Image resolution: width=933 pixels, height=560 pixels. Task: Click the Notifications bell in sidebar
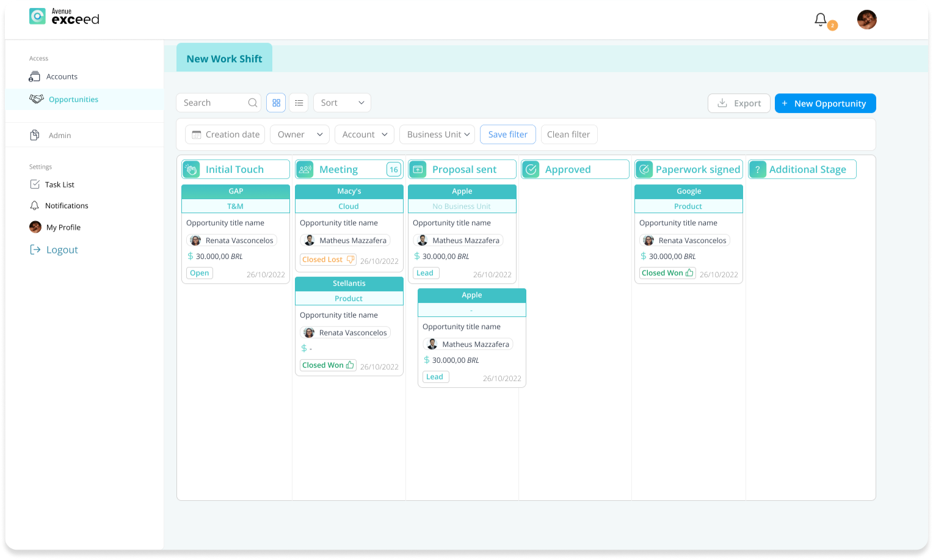point(35,205)
